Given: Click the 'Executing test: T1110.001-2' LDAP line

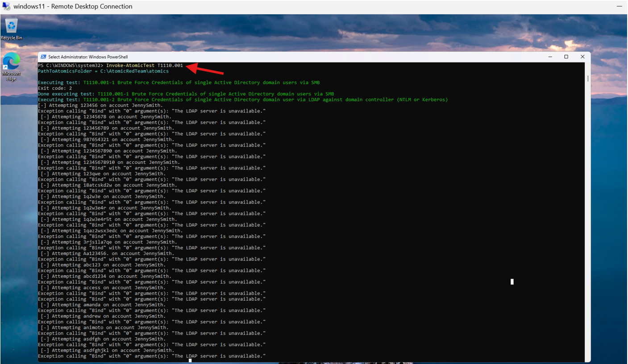Looking at the screenshot, I should 243,100.
